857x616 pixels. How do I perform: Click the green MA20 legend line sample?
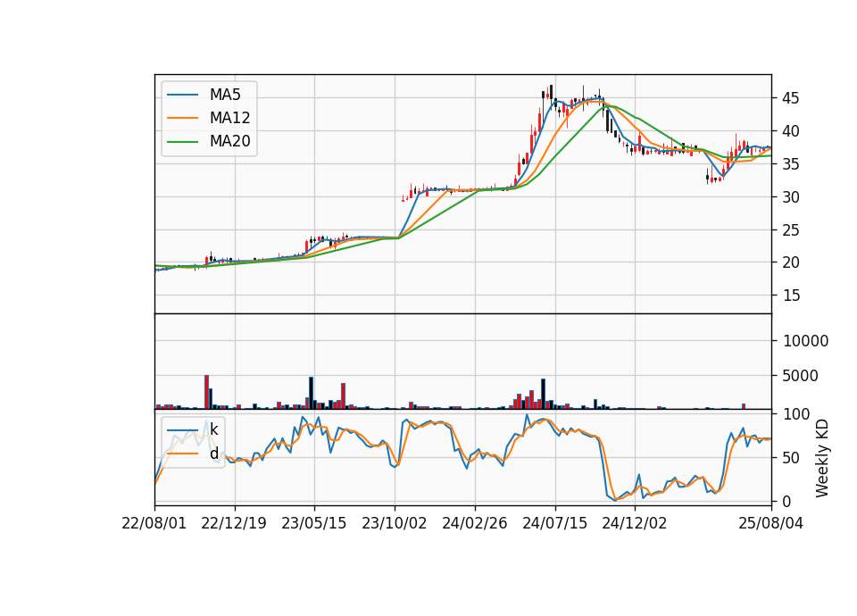click(182, 142)
